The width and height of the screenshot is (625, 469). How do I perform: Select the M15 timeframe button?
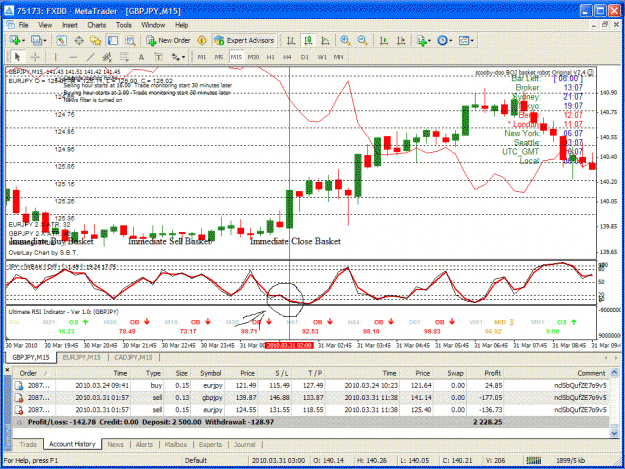click(236, 57)
